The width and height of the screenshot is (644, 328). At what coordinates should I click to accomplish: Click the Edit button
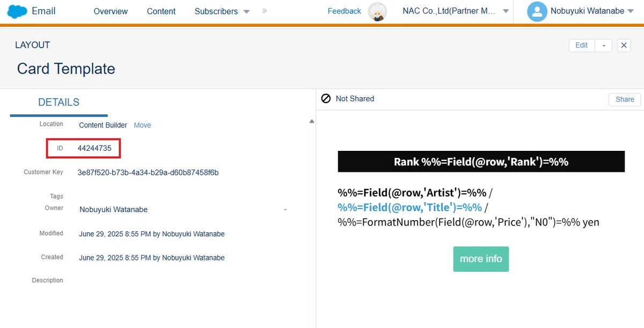click(x=582, y=46)
